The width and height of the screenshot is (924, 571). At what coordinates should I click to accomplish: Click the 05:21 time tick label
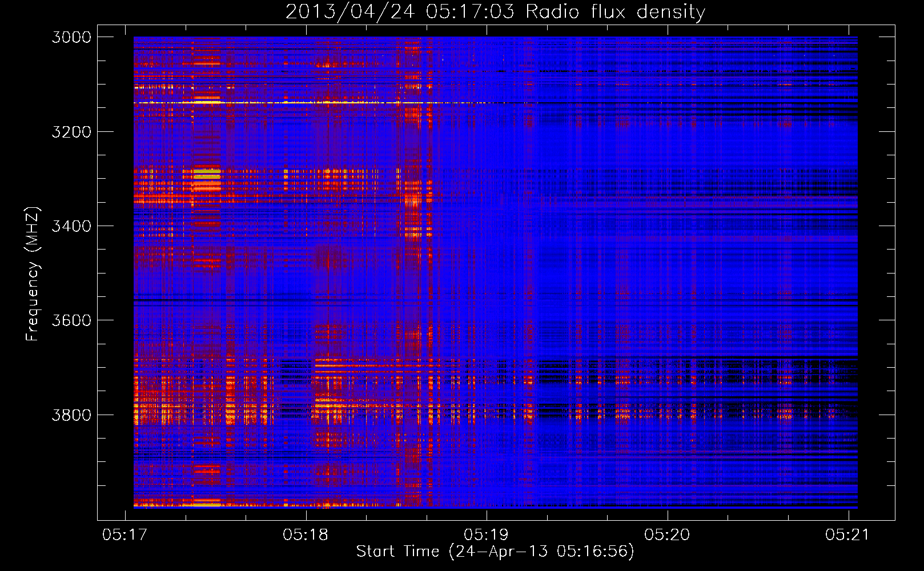pos(847,534)
